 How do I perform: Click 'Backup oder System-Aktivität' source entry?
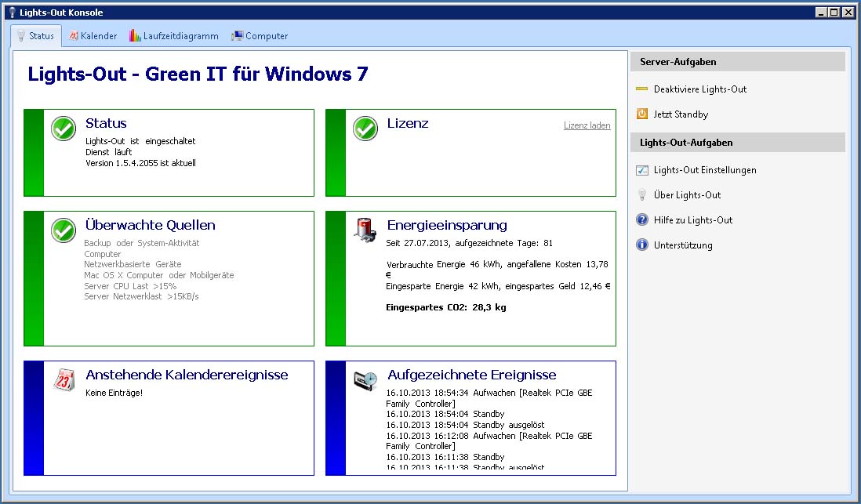142,243
